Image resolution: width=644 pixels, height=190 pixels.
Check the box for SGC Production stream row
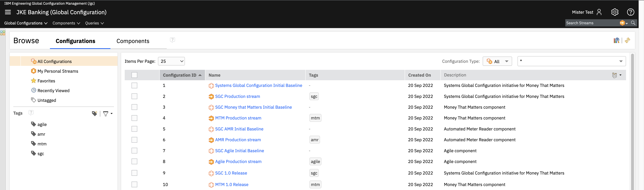click(x=134, y=96)
